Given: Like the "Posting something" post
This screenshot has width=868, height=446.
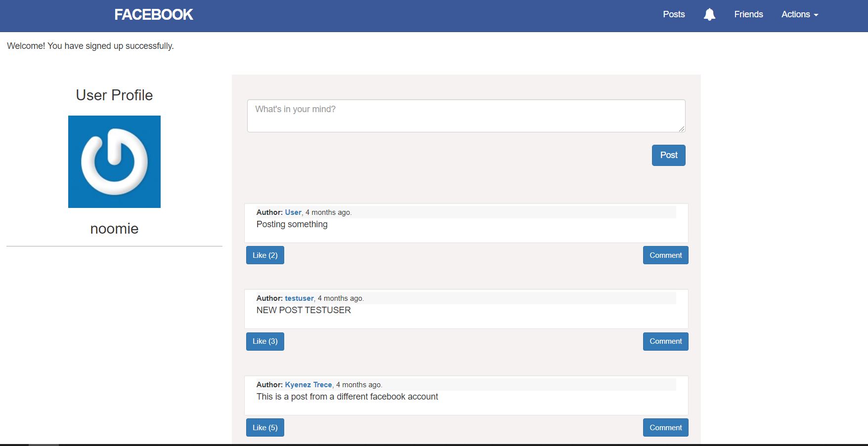Looking at the screenshot, I should point(265,255).
